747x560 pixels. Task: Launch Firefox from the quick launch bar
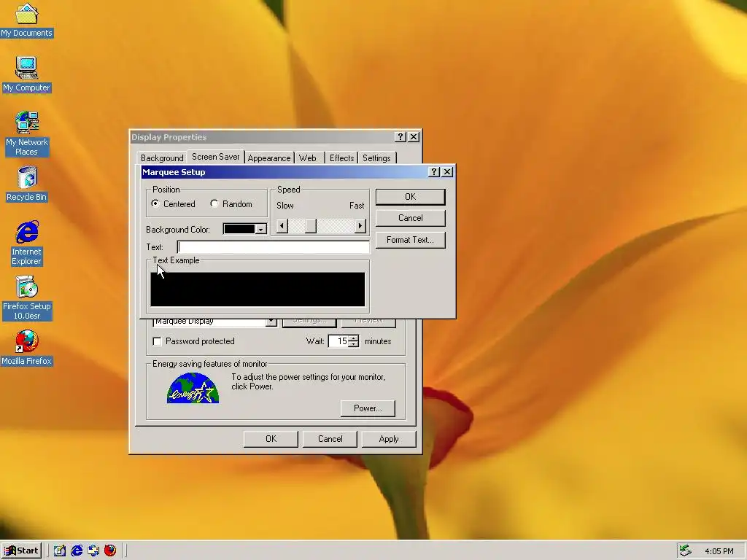[x=110, y=551]
